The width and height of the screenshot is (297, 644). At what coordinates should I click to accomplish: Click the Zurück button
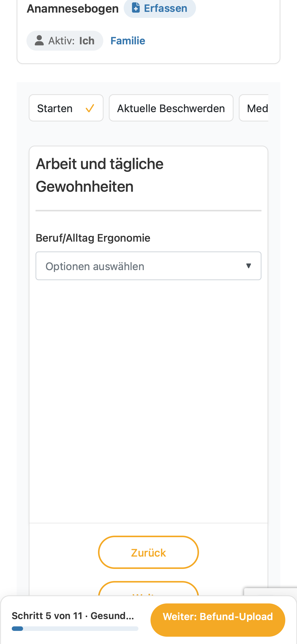coord(148,552)
